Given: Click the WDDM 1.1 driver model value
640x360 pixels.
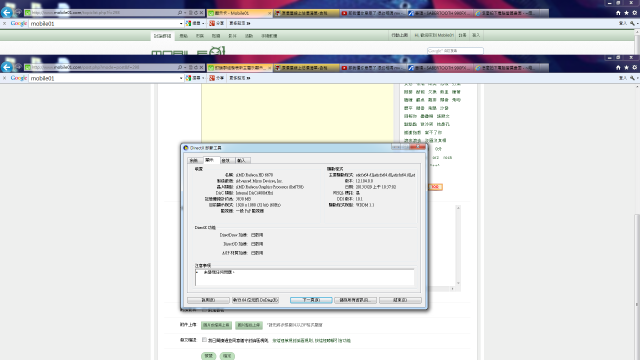Looking at the screenshot, I should pyautogui.click(x=365, y=205).
